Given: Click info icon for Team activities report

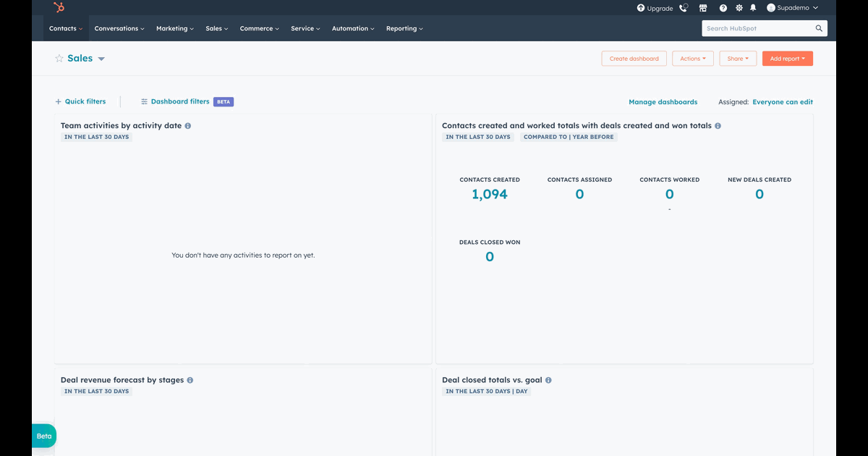Looking at the screenshot, I should (x=188, y=126).
